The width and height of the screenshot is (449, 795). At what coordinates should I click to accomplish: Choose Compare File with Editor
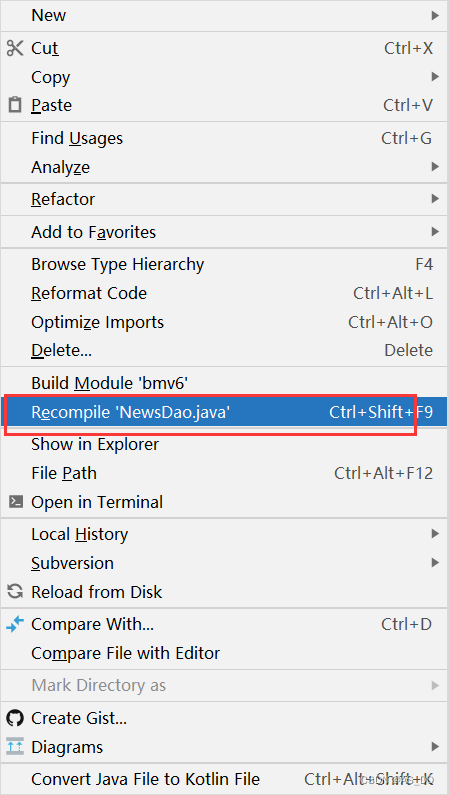224,653
